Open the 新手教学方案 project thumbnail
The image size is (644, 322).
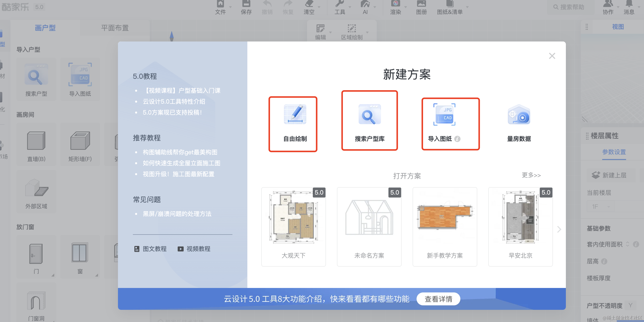(445, 227)
